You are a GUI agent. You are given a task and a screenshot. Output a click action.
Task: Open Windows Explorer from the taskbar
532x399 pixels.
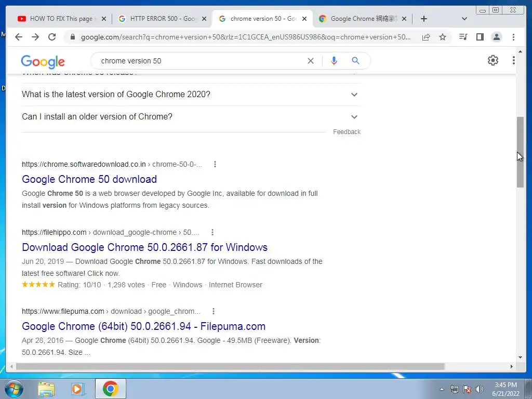[x=46, y=389]
